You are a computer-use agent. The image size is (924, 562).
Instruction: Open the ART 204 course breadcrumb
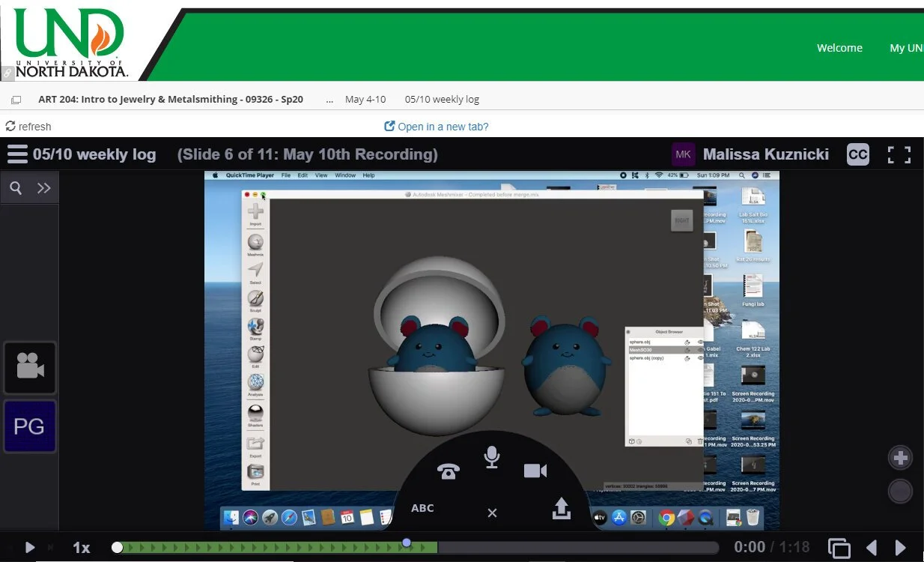coord(171,99)
